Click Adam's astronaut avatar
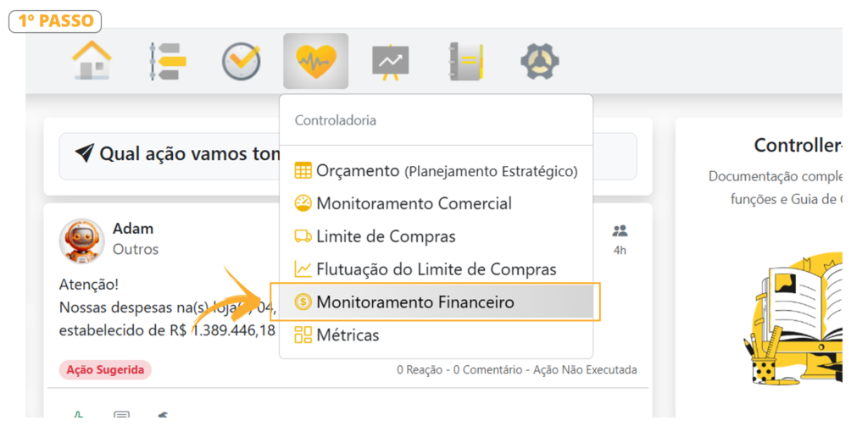 (x=81, y=241)
